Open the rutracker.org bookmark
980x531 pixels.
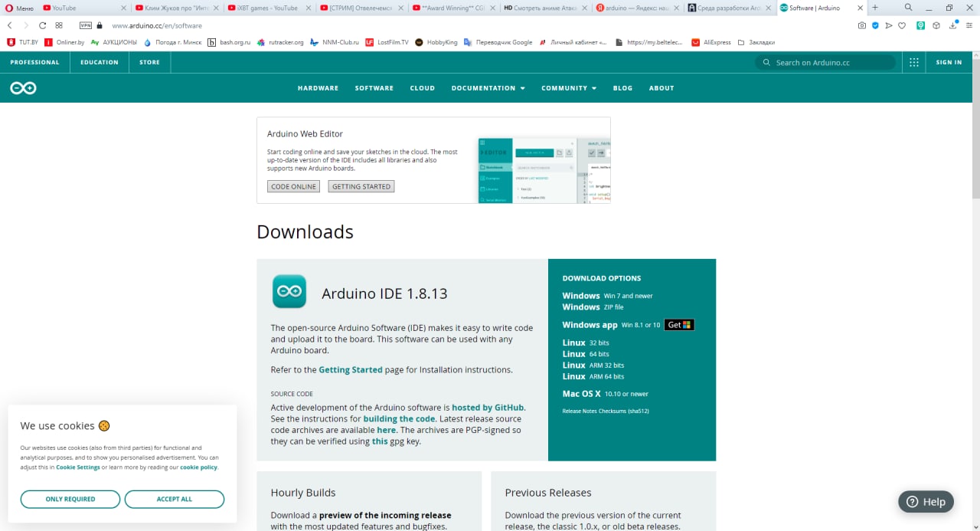(x=280, y=42)
